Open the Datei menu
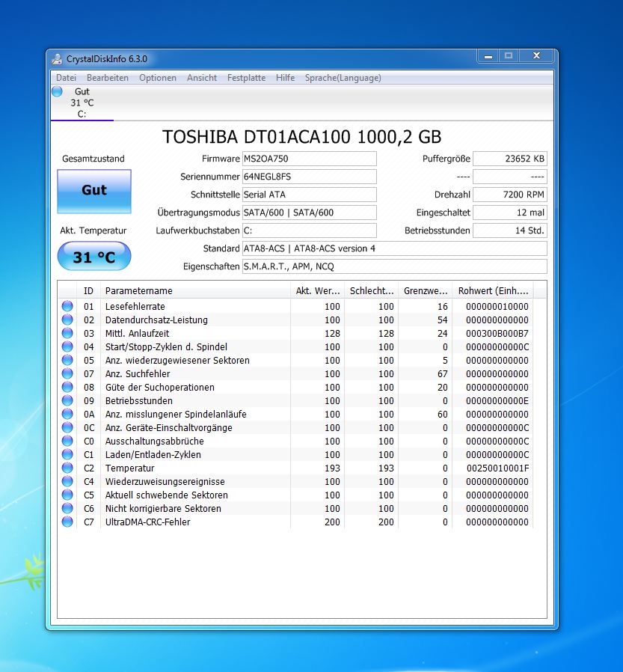 coord(66,78)
